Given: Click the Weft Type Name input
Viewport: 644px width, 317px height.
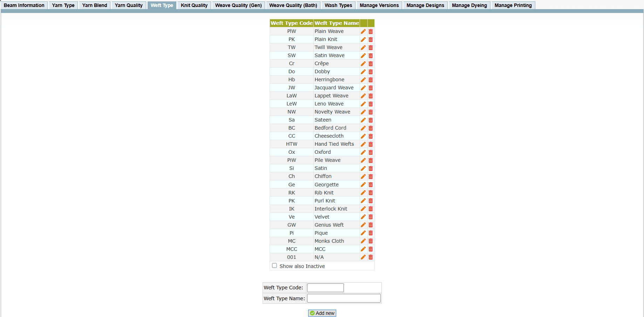Looking at the screenshot, I should (x=344, y=298).
